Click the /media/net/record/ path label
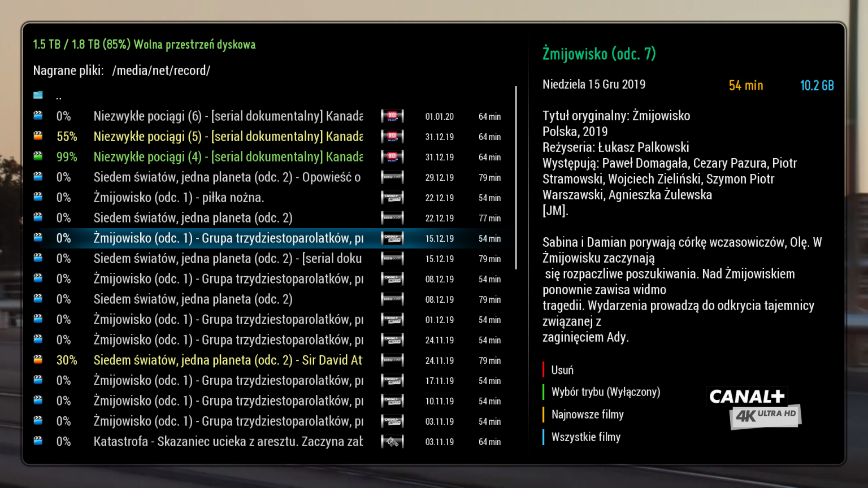Screen dimensions: 868x488 161,71
